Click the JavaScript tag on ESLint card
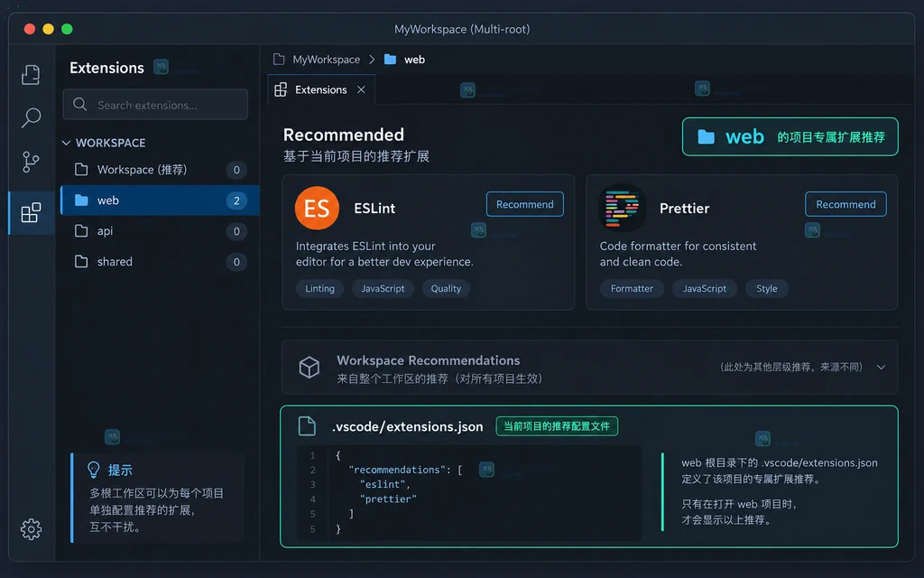924x578 pixels. 383,288
